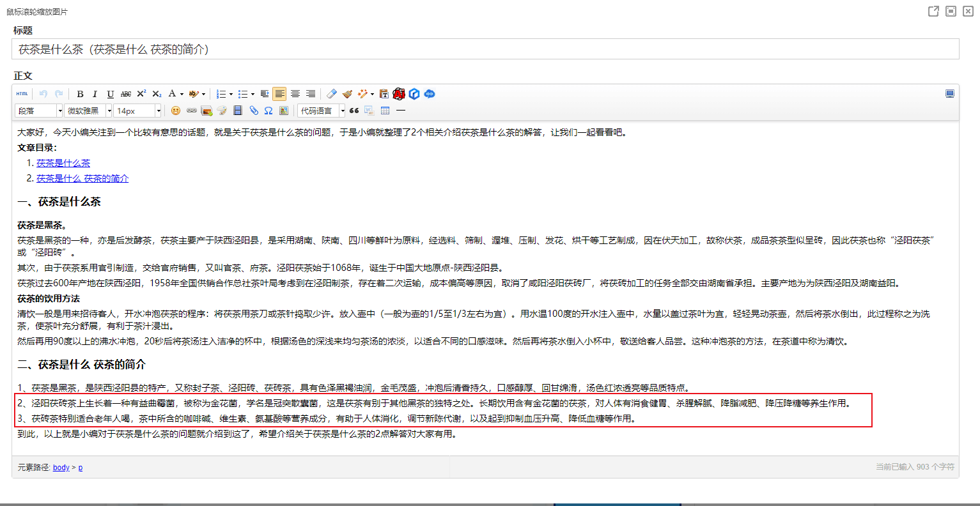Open the 代码语言 code language dropdown
Screen dimensions: 980x506
point(322,111)
